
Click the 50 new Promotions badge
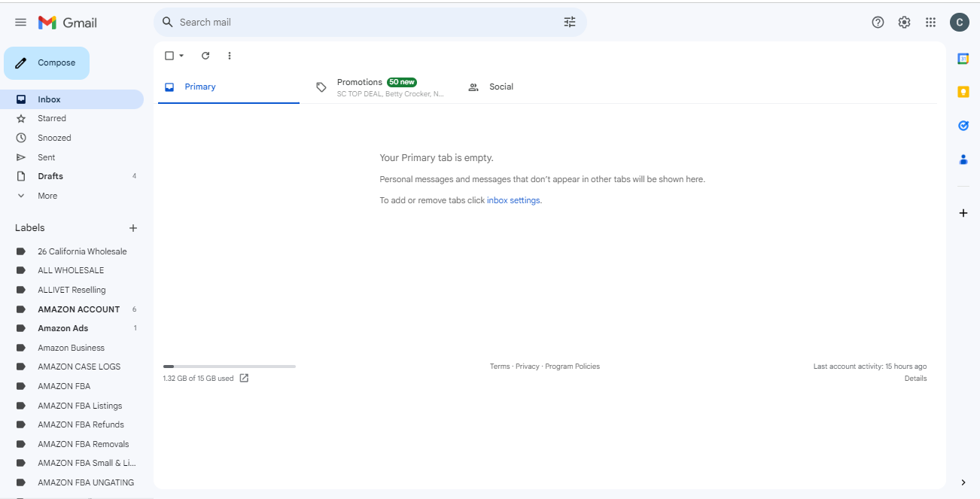[x=402, y=82]
